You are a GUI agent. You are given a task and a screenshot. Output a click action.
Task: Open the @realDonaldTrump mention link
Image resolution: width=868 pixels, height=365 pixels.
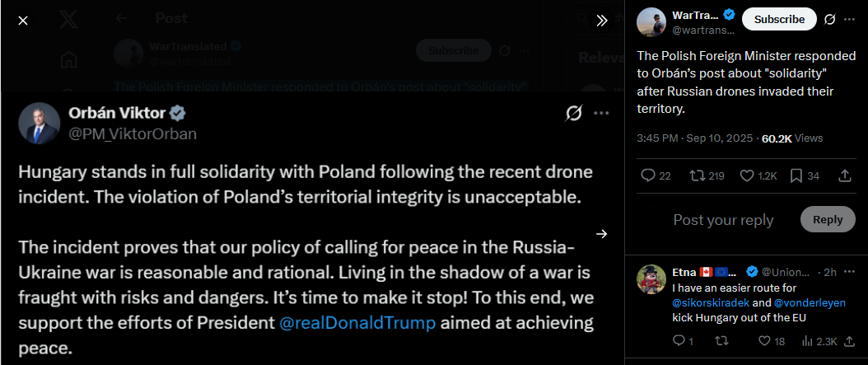(357, 323)
